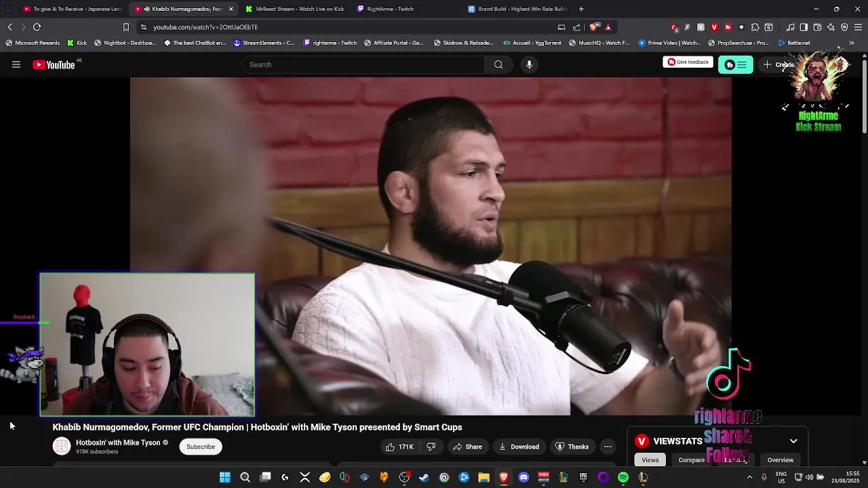Click the cast screen icon in address bar
This screenshot has width=868, height=488.
click(561, 27)
